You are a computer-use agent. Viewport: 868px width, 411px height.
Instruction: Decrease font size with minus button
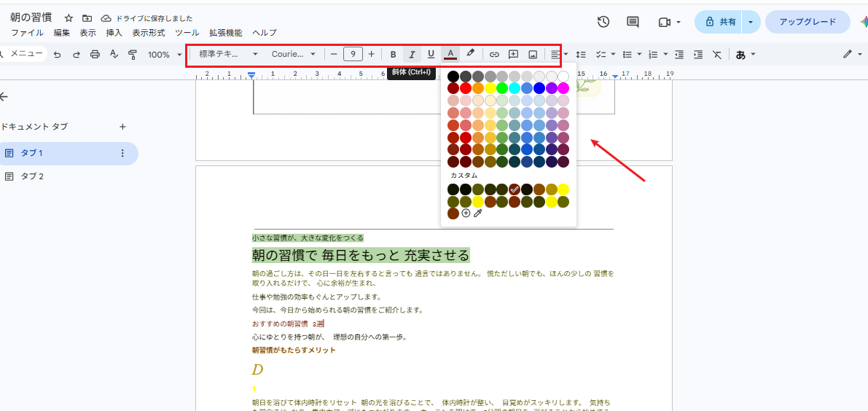pyautogui.click(x=333, y=54)
